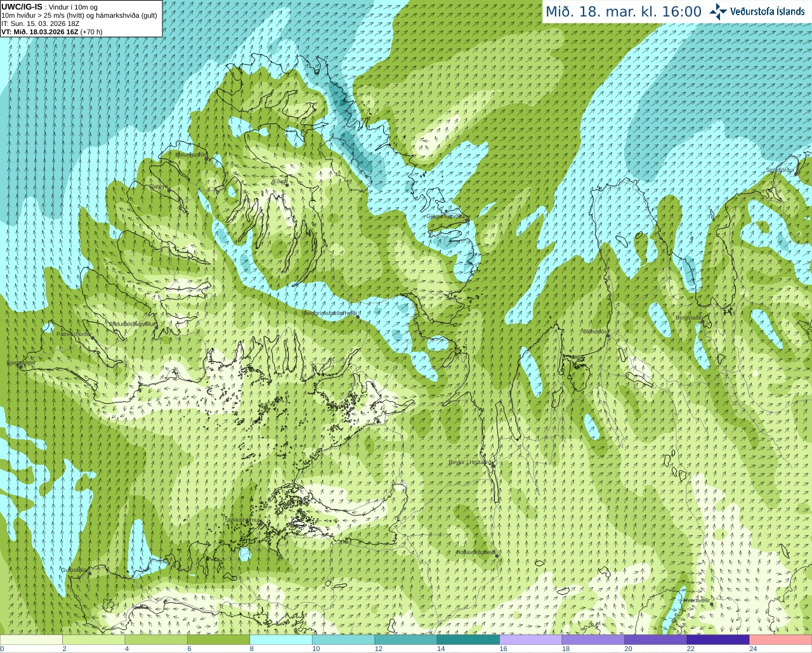Select the Reykir í Hrútafirði station label

click(471, 462)
